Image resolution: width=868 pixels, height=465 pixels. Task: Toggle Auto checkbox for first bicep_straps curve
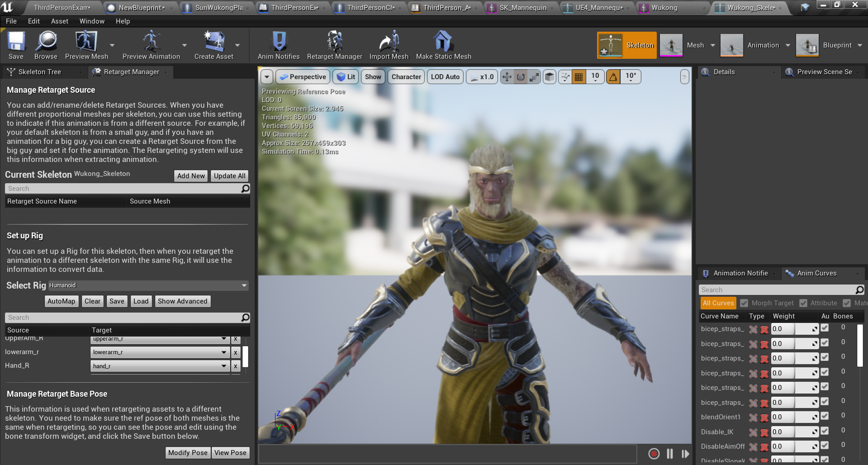825,327
